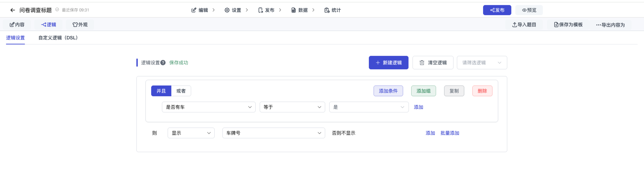The height and width of the screenshot is (173, 644).
Task: Click the red 删除 button
Action: [482, 91]
